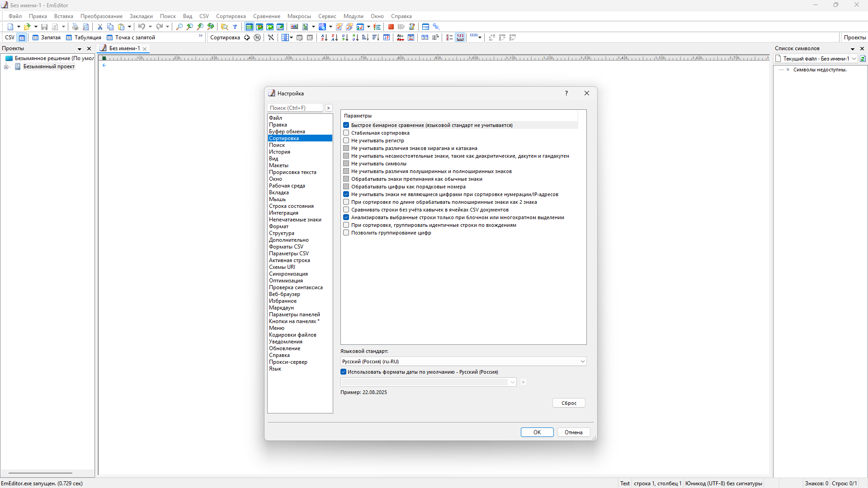
Task: Open 'Текущий файл' symbol list dropdown
Action: coord(816,59)
